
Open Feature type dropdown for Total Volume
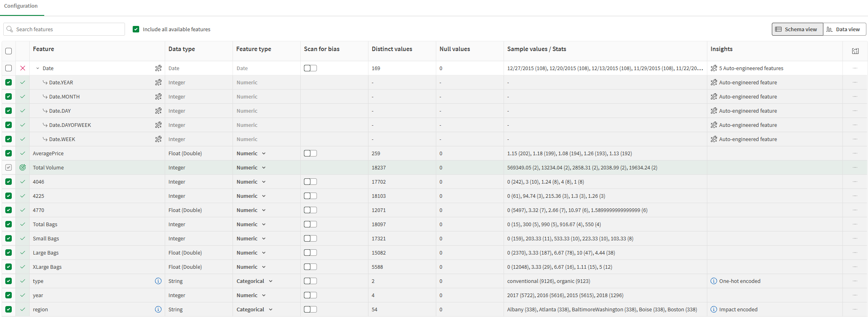(251, 167)
